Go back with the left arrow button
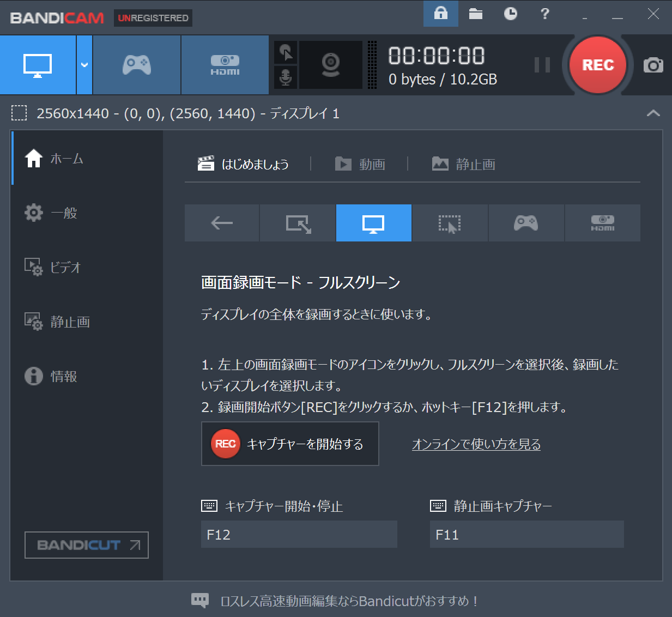This screenshot has width=672, height=617. click(222, 223)
